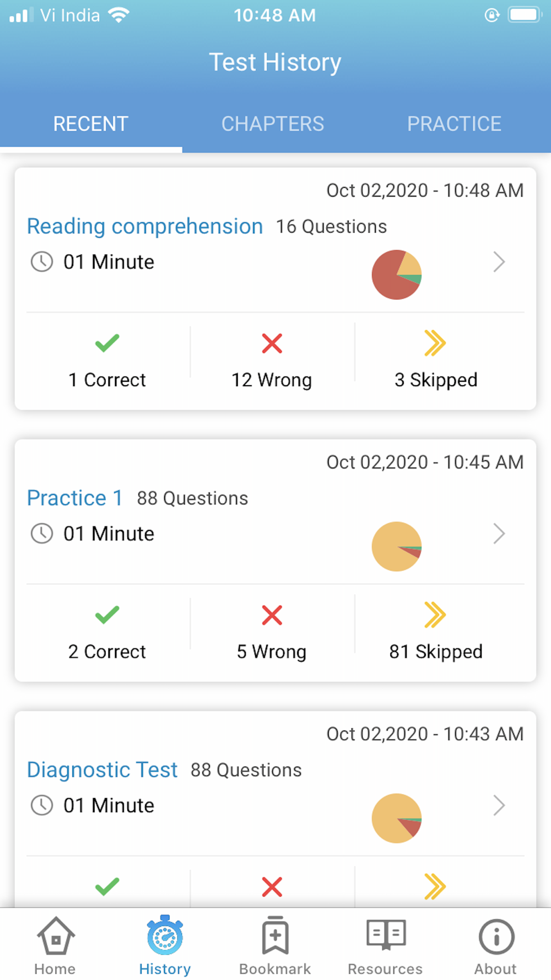The image size is (551, 980).
Task: Tap the yellow skip arrows above 81 Skipped
Action: pyautogui.click(x=435, y=615)
